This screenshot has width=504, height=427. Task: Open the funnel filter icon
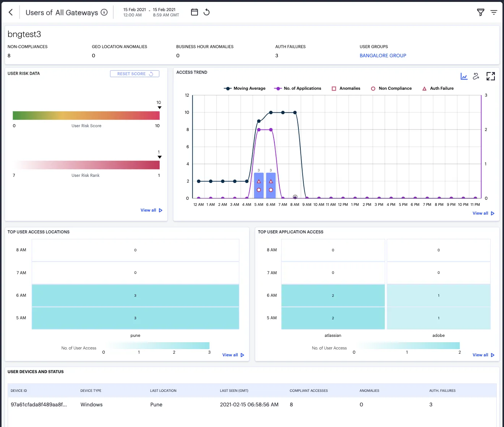coord(481,12)
